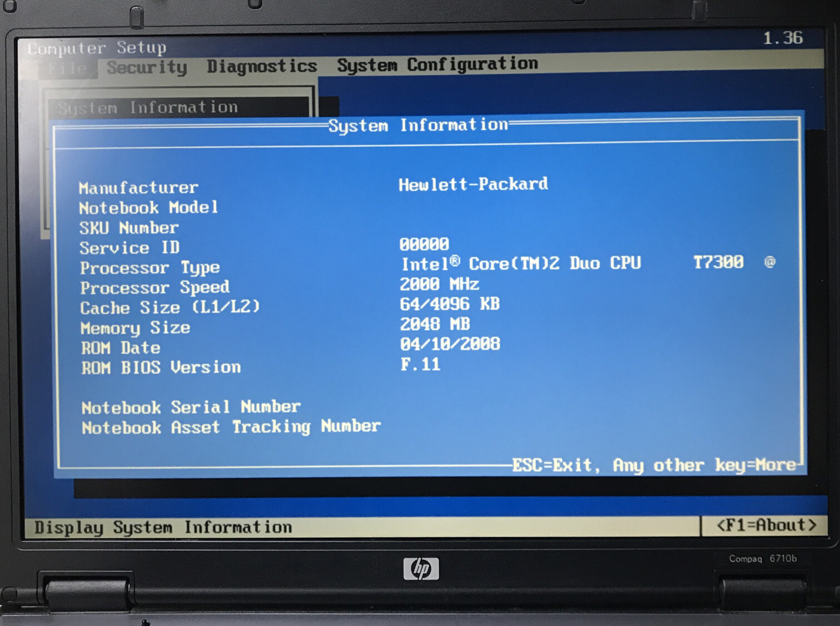
Task: Click the Processor Type label
Action: pos(150,268)
